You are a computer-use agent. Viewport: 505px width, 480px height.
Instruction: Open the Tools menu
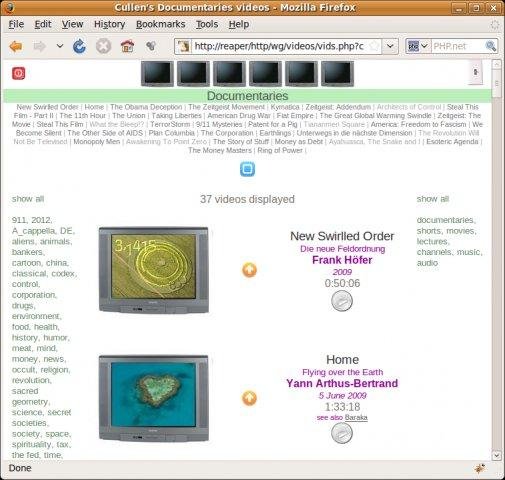click(207, 24)
